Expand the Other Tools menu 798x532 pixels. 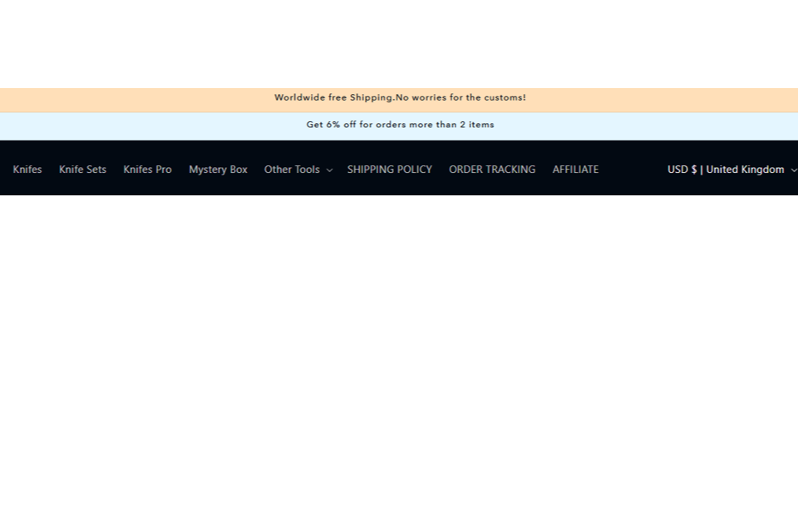[x=292, y=170]
